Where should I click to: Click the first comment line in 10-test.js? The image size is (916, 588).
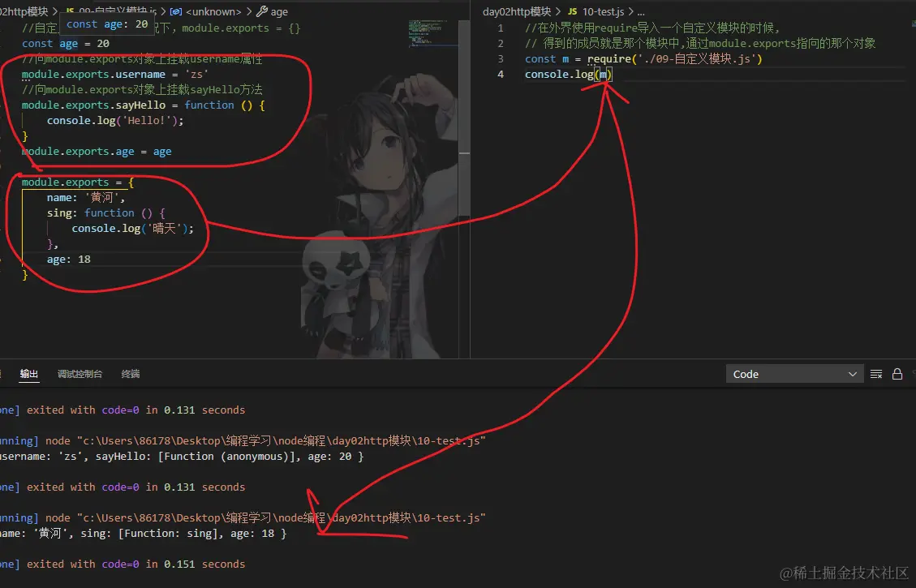click(652, 28)
